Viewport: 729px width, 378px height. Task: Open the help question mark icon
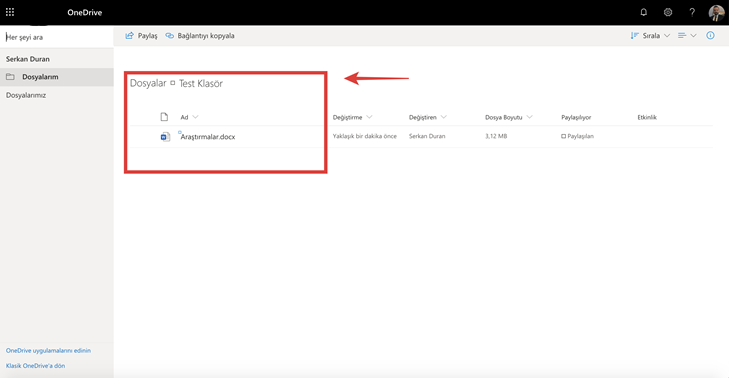tap(692, 12)
